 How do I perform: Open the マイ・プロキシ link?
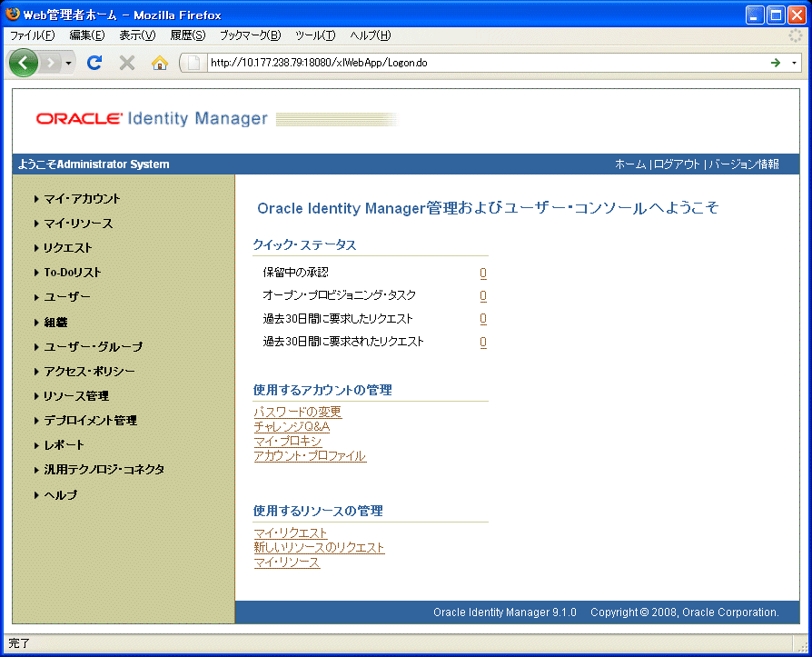pos(288,441)
